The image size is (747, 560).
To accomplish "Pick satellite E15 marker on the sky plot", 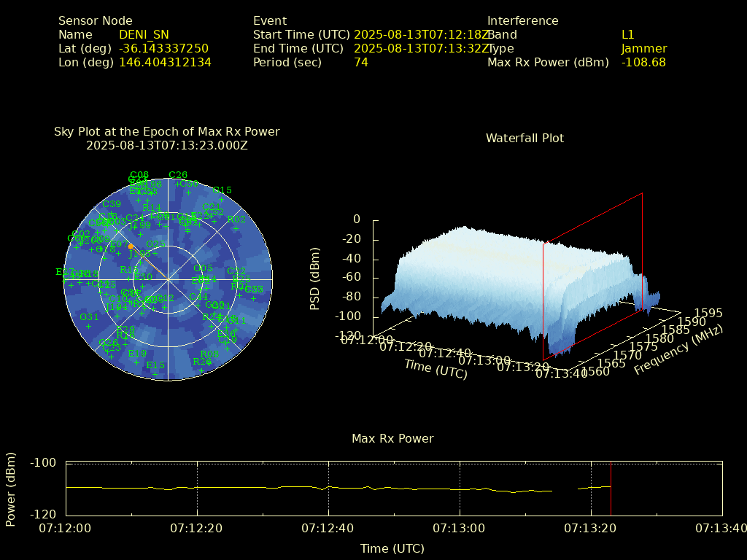I will pos(155,374).
